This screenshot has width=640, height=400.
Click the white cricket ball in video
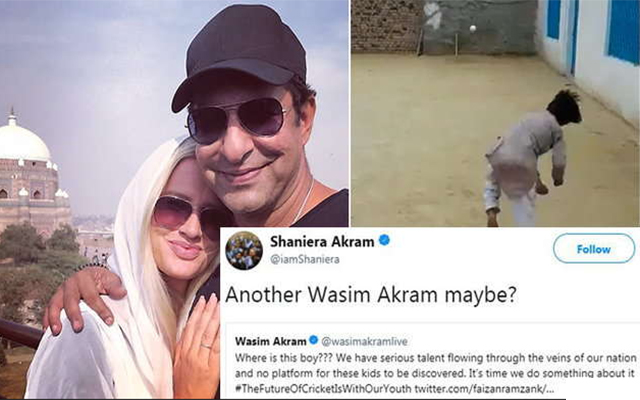(x=473, y=29)
